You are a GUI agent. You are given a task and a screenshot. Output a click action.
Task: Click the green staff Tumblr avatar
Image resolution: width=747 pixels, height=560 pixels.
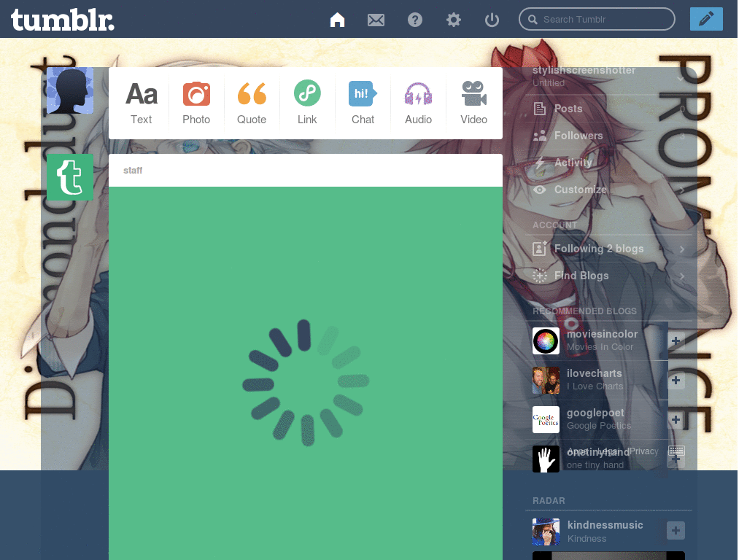click(x=70, y=177)
